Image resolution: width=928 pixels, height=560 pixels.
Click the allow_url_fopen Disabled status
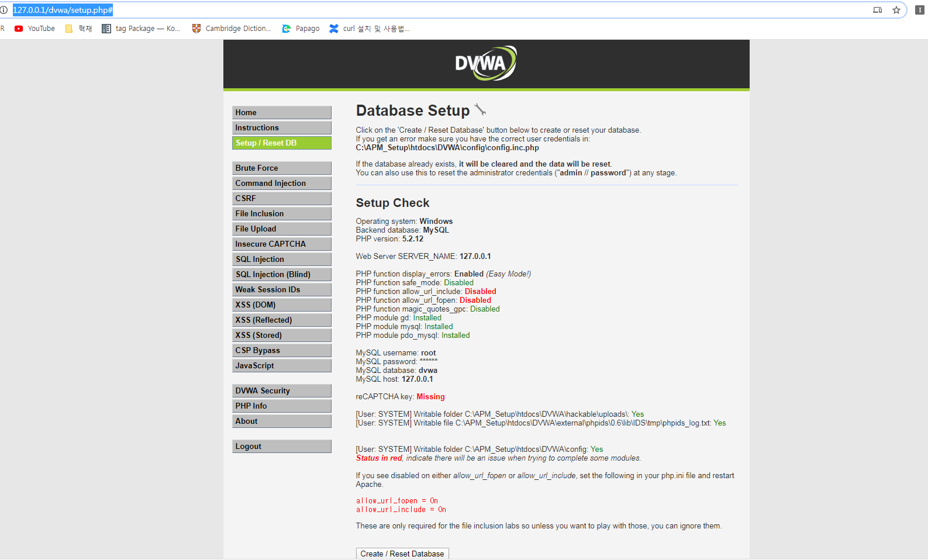475,300
